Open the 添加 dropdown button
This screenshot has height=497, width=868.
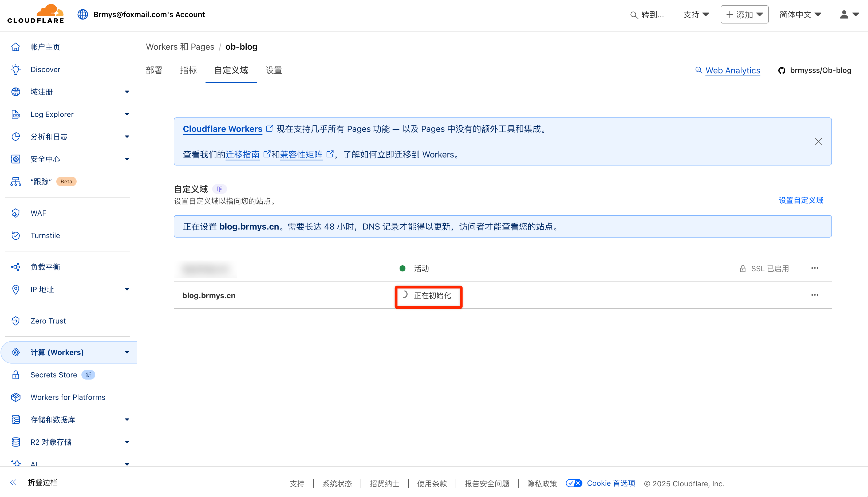click(744, 14)
